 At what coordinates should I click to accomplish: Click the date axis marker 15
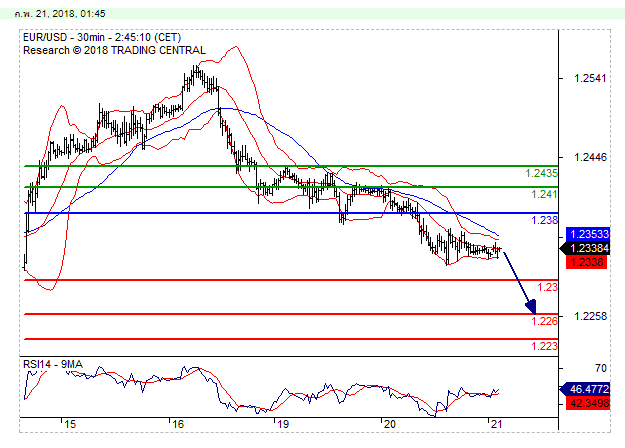pos(70,424)
